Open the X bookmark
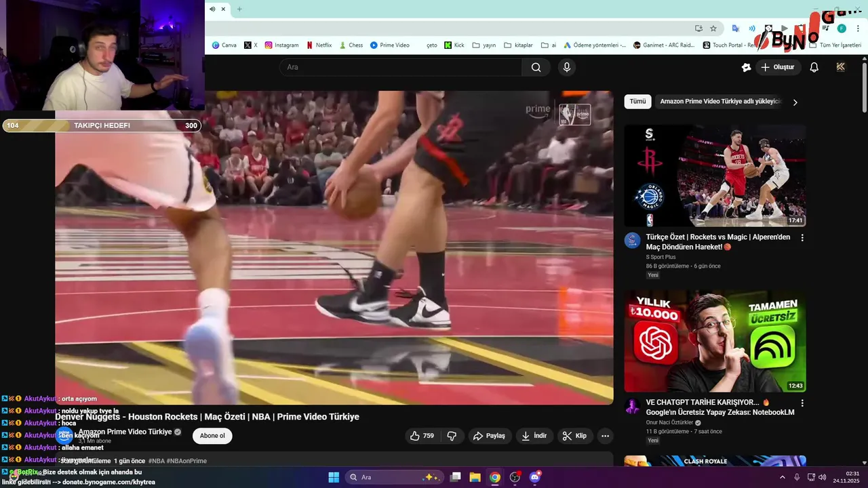 (251, 45)
